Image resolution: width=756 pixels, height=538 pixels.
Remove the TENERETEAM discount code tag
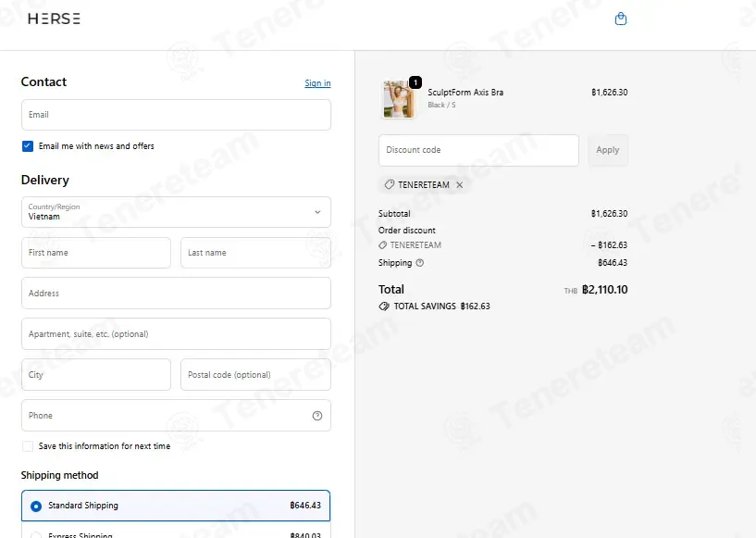click(x=460, y=185)
